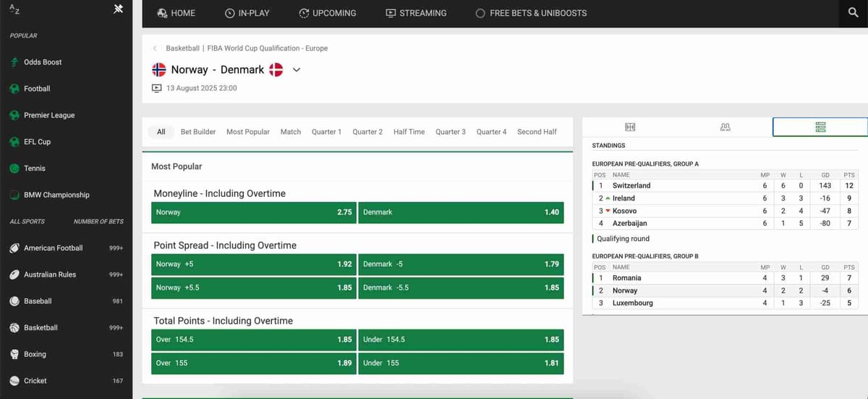This screenshot has width=868, height=399.
Task: Open the scoreboard stats tab icon
Action: (630, 127)
